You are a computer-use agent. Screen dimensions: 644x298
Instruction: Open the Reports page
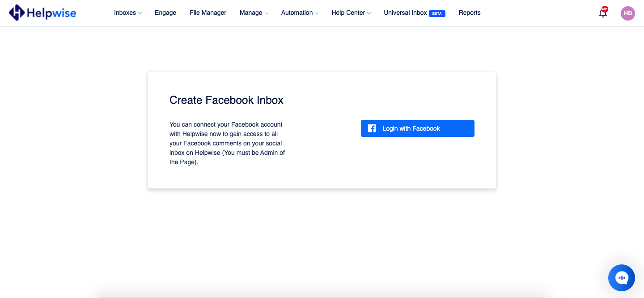point(470,13)
